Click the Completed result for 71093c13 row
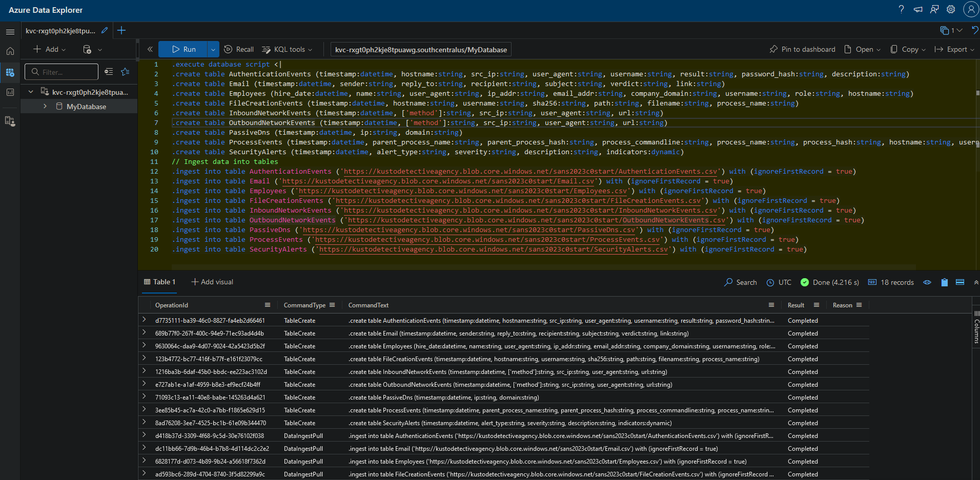Screen dimensions: 980x480 click(x=803, y=398)
